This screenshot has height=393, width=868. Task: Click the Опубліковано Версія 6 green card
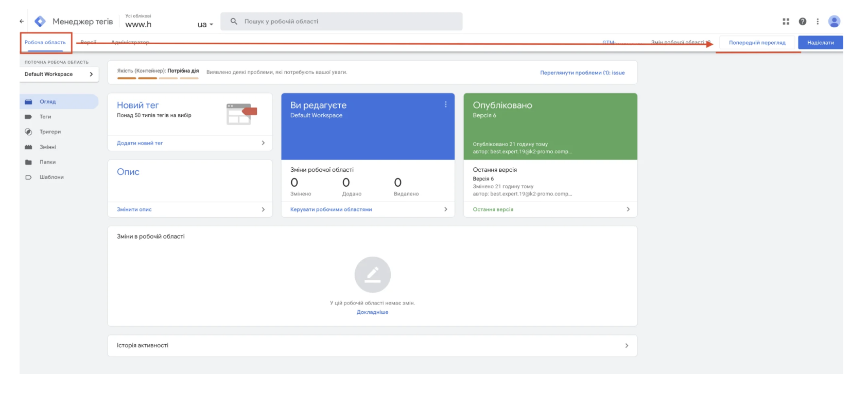[x=550, y=127]
